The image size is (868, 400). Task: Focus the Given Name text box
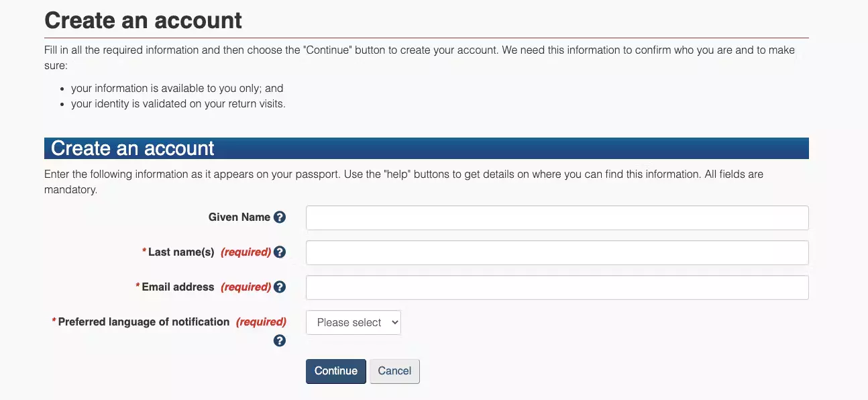point(557,218)
